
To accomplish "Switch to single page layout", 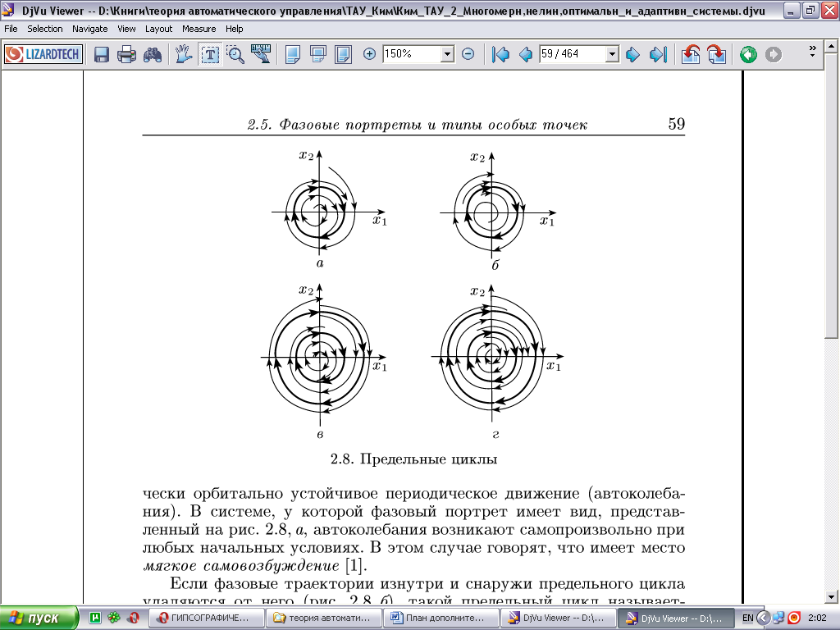I will click(293, 54).
